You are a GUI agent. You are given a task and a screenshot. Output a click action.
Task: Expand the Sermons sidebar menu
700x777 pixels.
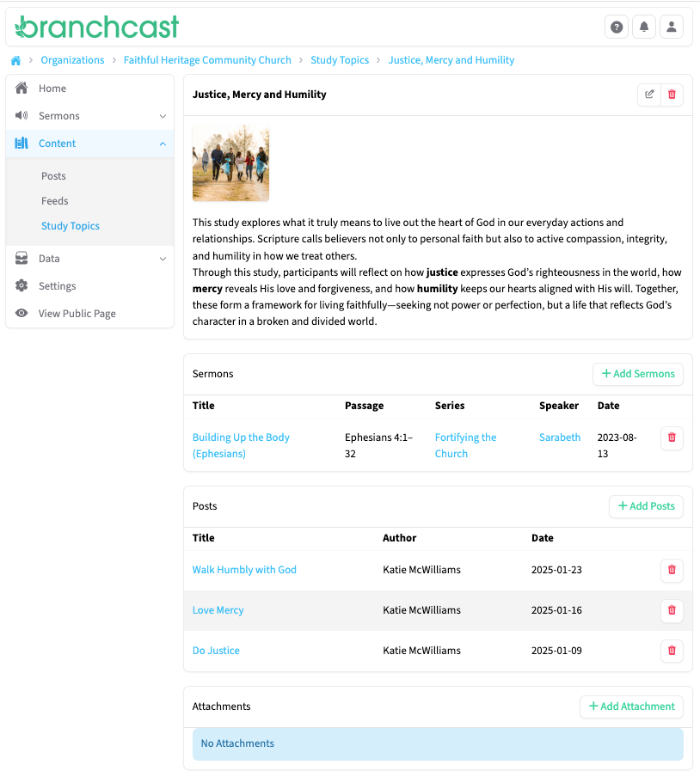(x=89, y=116)
